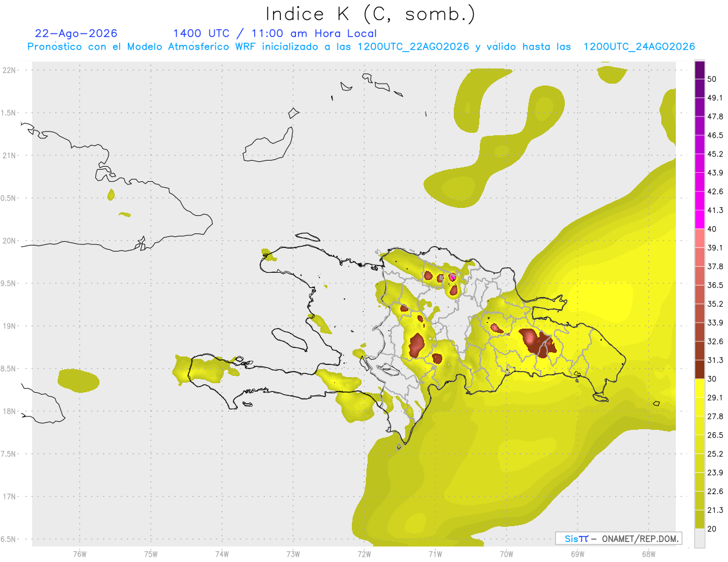Click the longitude label '72W'

click(x=364, y=554)
